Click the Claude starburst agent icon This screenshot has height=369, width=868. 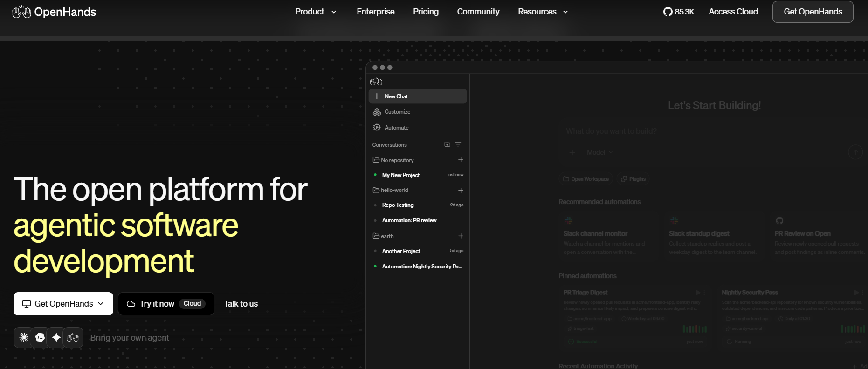coord(24,337)
